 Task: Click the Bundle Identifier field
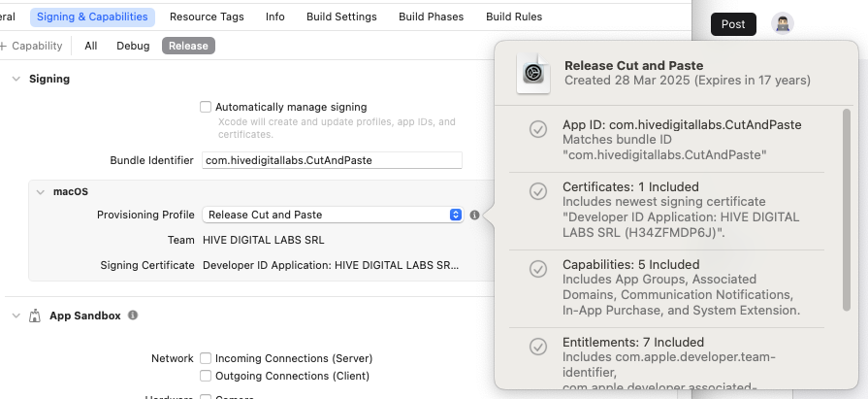[x=332, y=161]
